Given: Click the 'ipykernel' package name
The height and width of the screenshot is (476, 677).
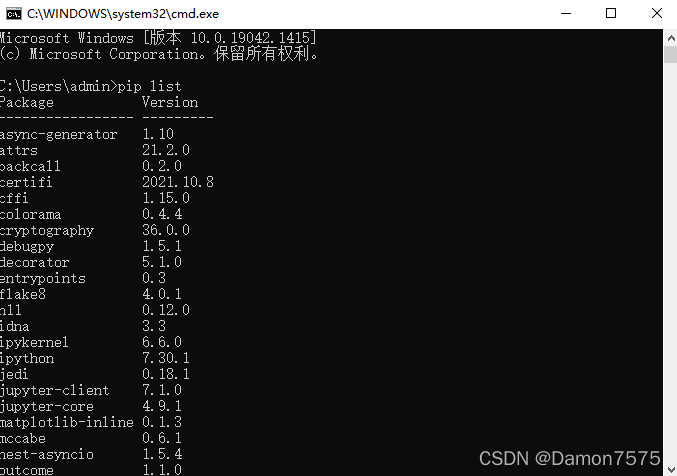Looking at the screenshot, I should click(34, 342).
